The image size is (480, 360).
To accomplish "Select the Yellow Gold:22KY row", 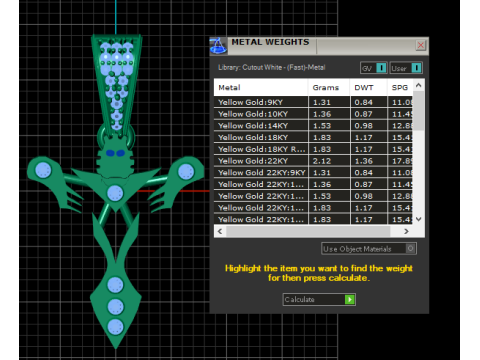I will pyautogui.click(x=313, y=161).
